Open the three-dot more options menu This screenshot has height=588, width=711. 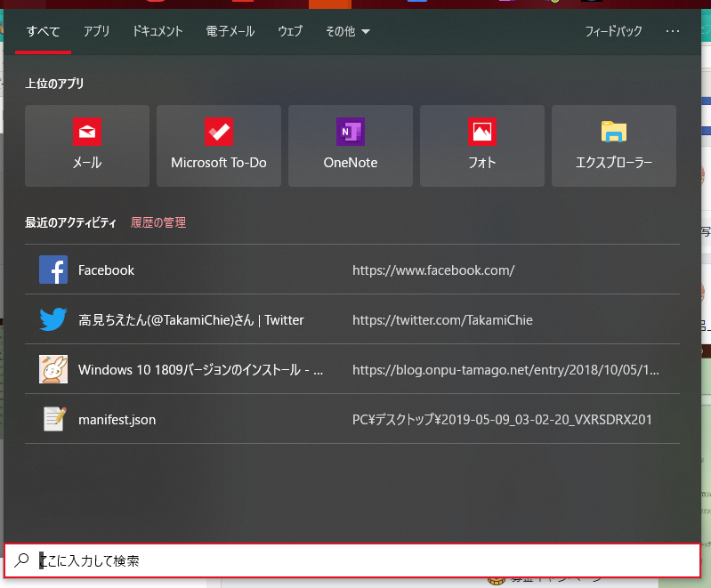[673, 31]
